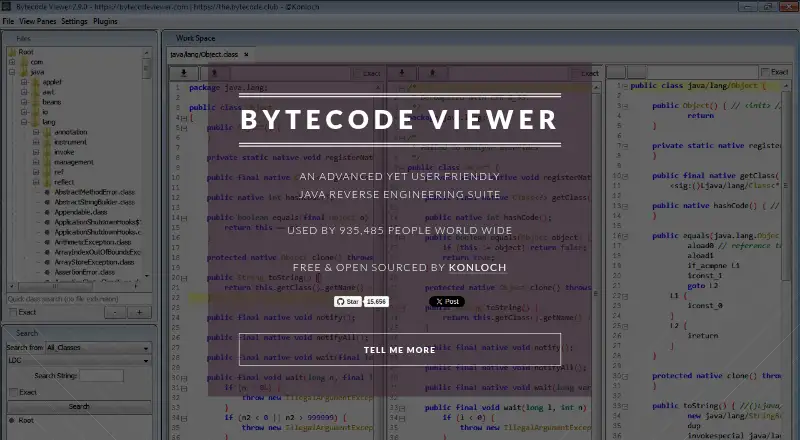This screenshot has height=440, width=800.
Task: Click the Bytecode Viewer title bar app icon
Action: tap(6, 7)
